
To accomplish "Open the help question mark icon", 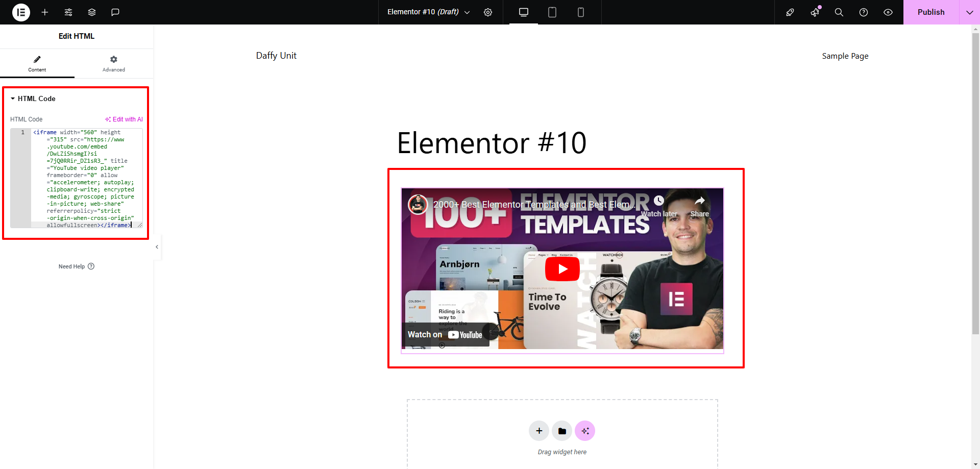I will (864, 12).
